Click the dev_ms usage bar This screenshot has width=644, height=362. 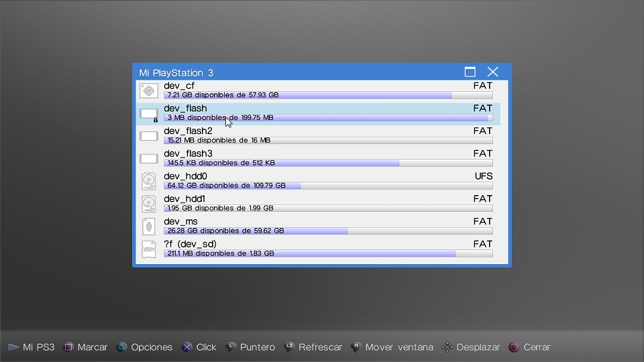tap(328, 231)
